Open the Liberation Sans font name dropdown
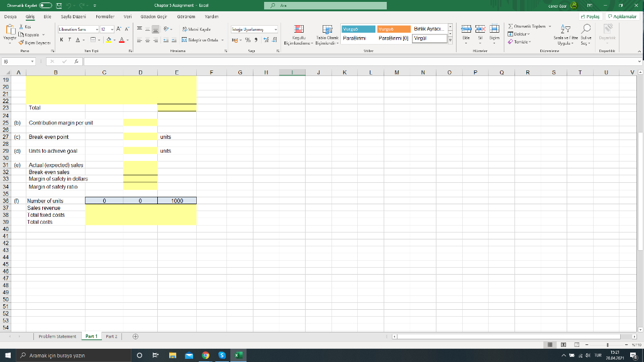Screen dimensions: 644x362 97,30
